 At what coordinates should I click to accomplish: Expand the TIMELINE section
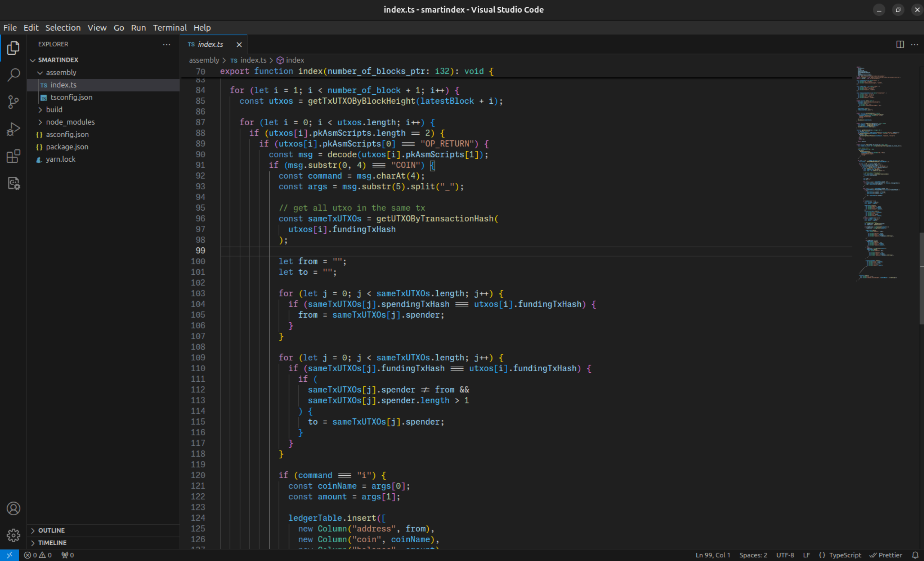(52, 543)
